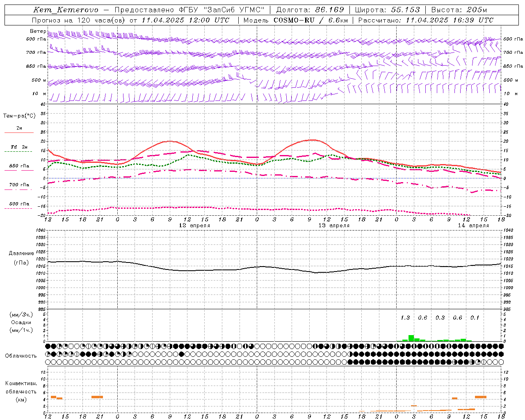525x420 pixels.
Task: Click the 'Рассчитано: 11.04.2025 16:39 UTC' text
Action: 426,20
